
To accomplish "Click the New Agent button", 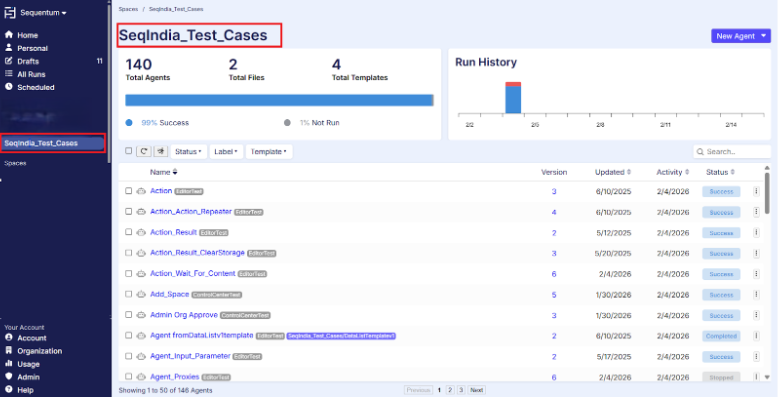I will click(x=735, y=36).
